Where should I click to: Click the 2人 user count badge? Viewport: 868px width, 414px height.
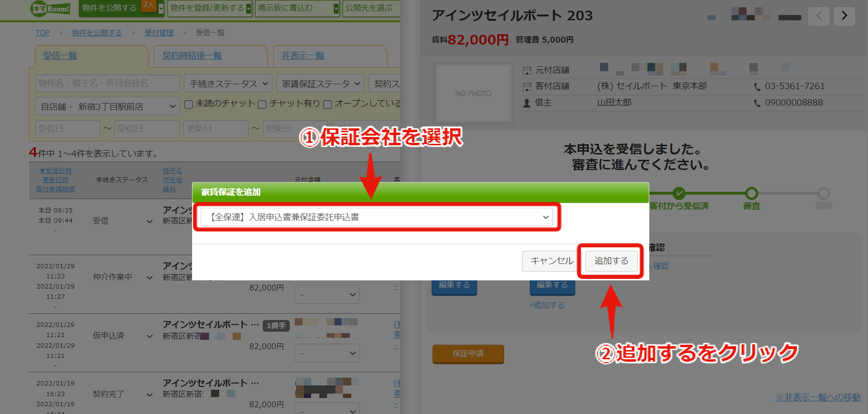click(149, 5)
